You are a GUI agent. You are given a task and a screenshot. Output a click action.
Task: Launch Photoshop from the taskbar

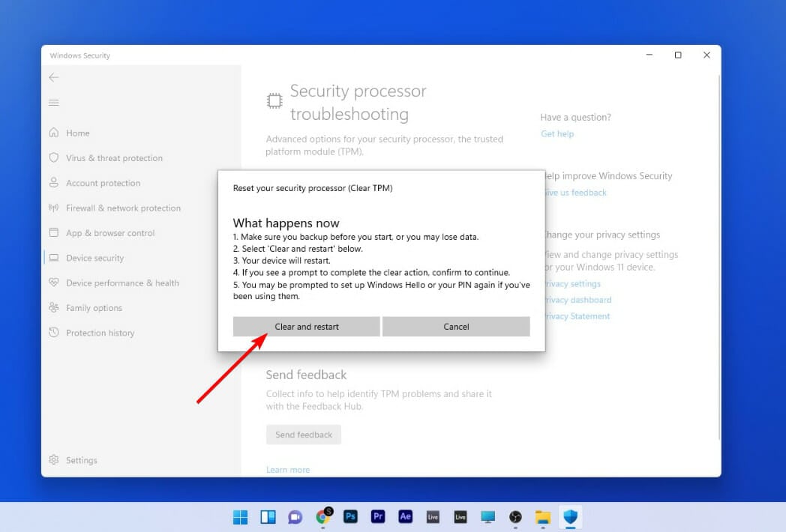350,516
